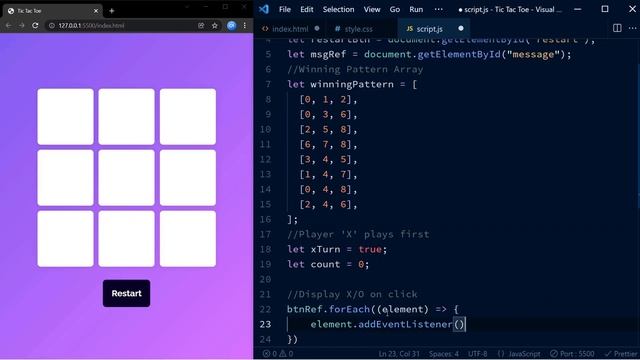This screenshot has height=360, width=640.
Task: Split the editor to the right
Action: [x=617, y=28]
